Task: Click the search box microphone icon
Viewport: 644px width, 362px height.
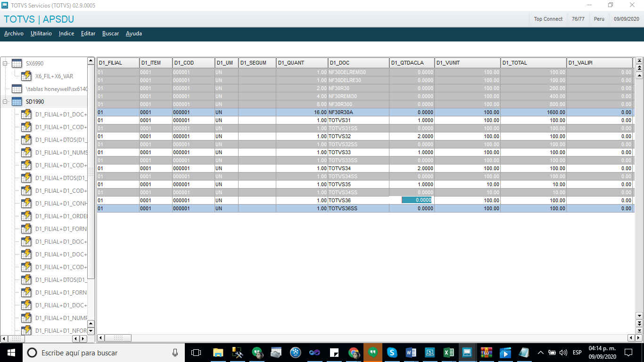Action: click(175, 353)
